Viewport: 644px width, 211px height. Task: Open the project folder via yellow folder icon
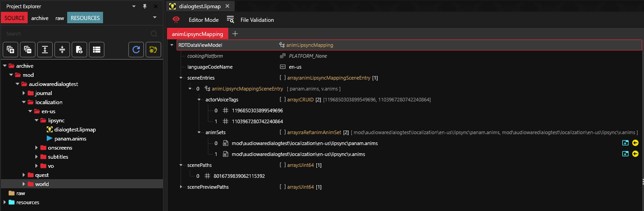[x=153, y=50]
